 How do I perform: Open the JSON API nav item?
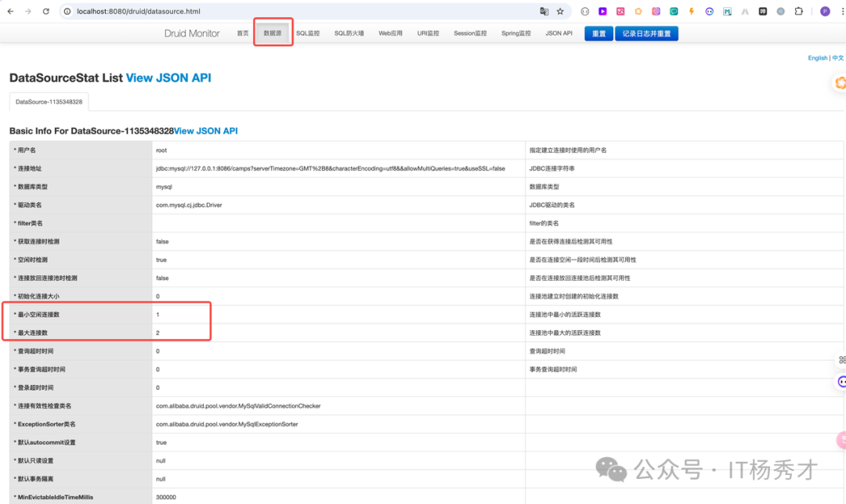point(559,34)
